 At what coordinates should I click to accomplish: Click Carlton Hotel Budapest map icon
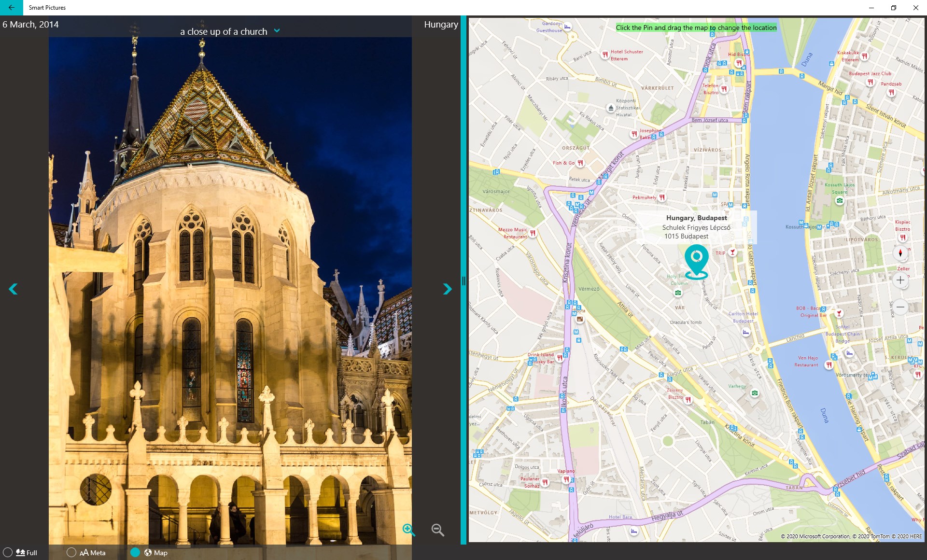coord(746,332)
